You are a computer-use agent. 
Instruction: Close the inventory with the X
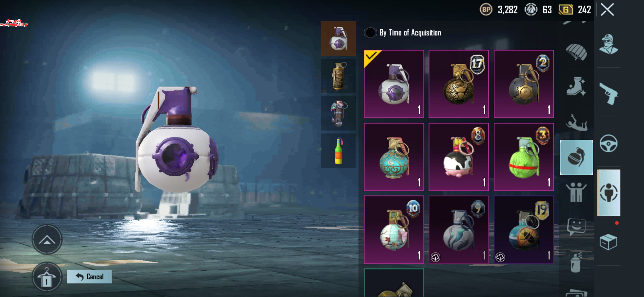(x=607, y=10)
